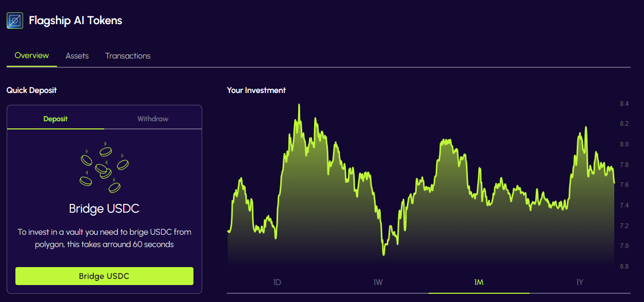Click the 7.8 axis label
The height and width of the screenshot is (302, 644).
point(624,165)
